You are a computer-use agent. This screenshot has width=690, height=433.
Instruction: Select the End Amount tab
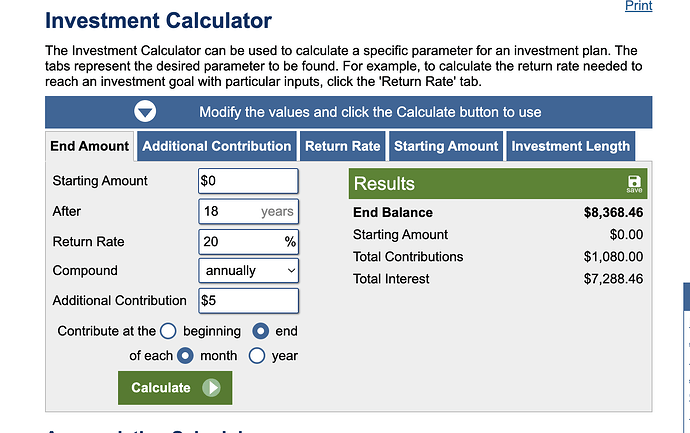tap(89, 146)
